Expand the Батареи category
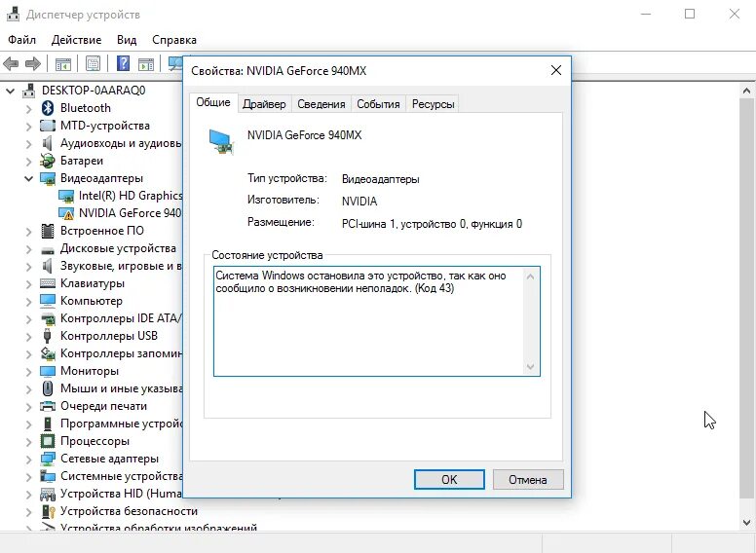 tap(29, 162)
